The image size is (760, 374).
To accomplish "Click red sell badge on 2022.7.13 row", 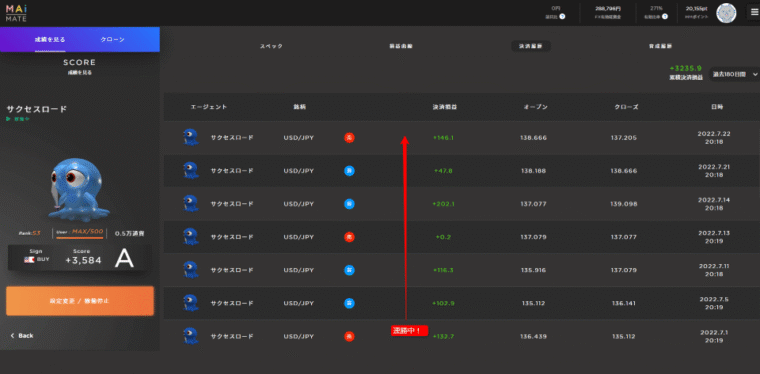I will 349,237.
